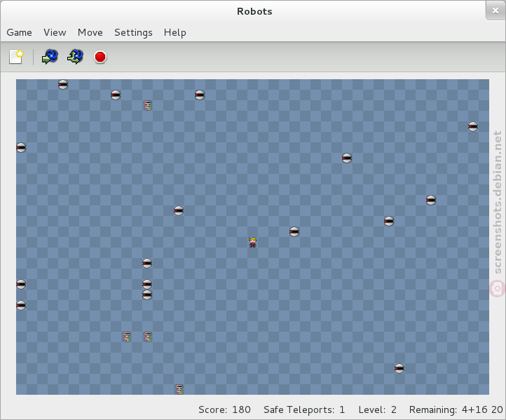Screen dimensions: 506x420
Task: Open the Game menu
Action: pos(20,33)
